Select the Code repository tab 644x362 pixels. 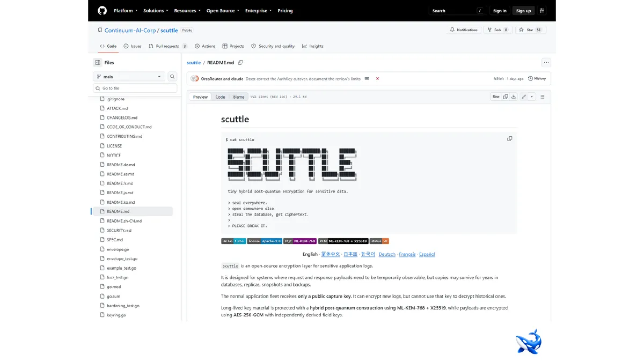108,46
